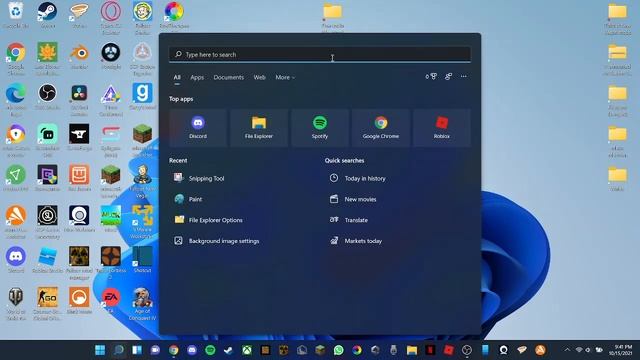Open Xbox app from the taskbar
The height and width of the screenshot is (360, 640).
pos(247,350)
